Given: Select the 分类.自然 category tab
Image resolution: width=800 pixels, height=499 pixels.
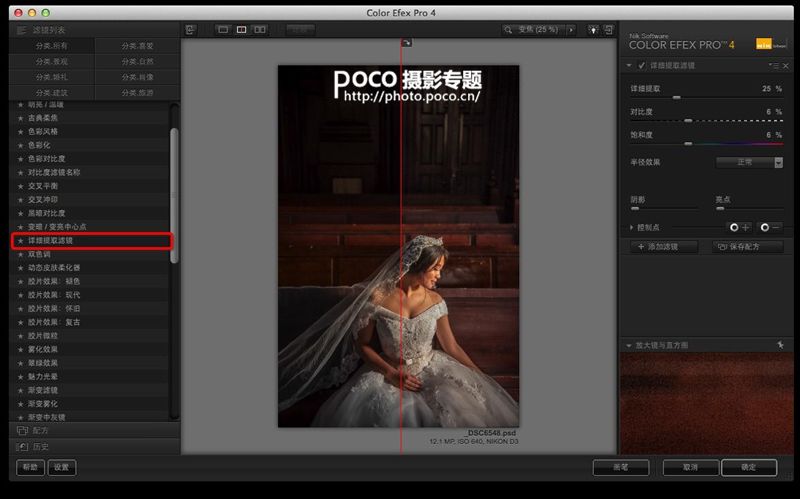Looking at the screenshot, I should point(137,61).
